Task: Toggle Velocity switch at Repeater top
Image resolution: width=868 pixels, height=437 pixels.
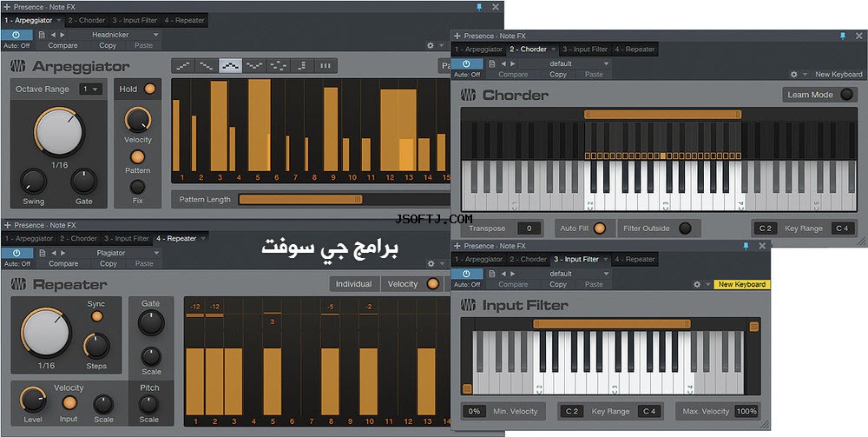Action: [x=432, y=283]
